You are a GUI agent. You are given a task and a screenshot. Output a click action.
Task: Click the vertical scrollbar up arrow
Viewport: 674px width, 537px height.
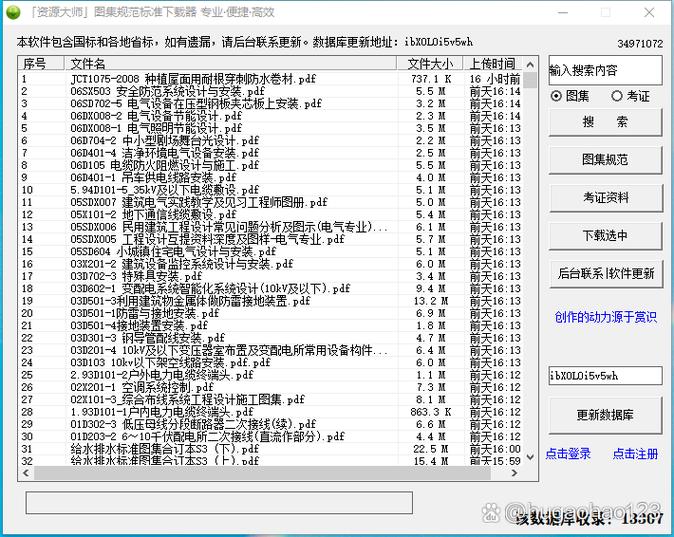click(x=530, y=64)
